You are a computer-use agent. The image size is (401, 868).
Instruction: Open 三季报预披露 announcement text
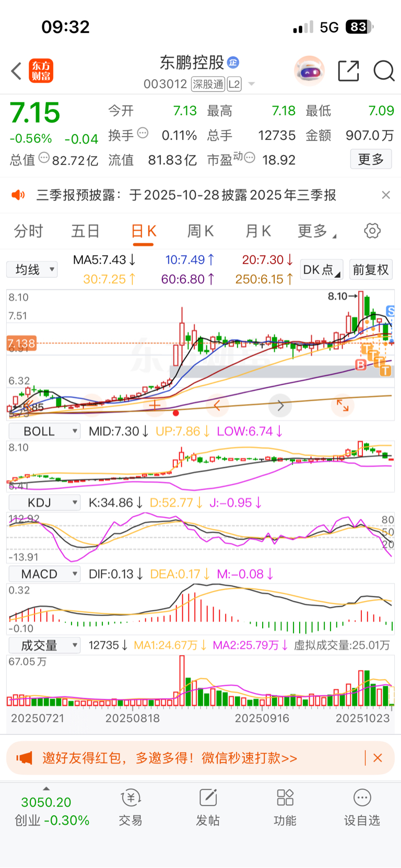186,195
